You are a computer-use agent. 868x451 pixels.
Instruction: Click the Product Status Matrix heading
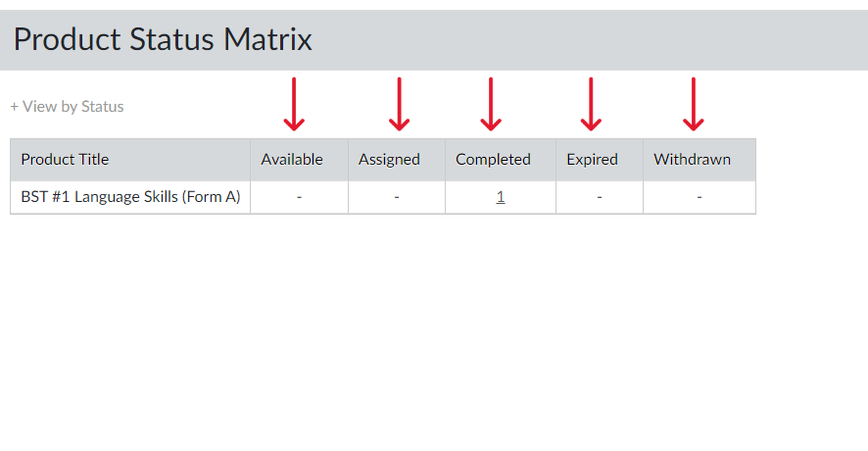pyautogui.click(x=163, y=40)
